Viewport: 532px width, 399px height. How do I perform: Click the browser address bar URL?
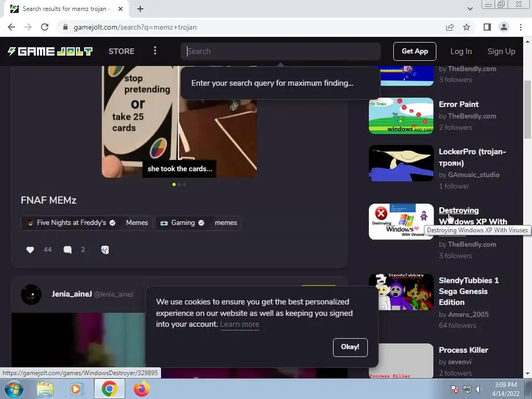coord(135,27)
